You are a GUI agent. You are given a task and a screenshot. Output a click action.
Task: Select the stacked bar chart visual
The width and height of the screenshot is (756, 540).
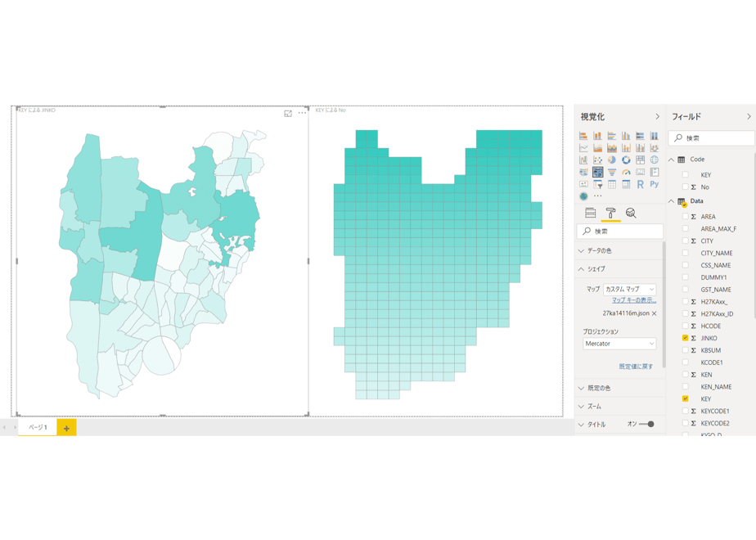click(583, 136)
